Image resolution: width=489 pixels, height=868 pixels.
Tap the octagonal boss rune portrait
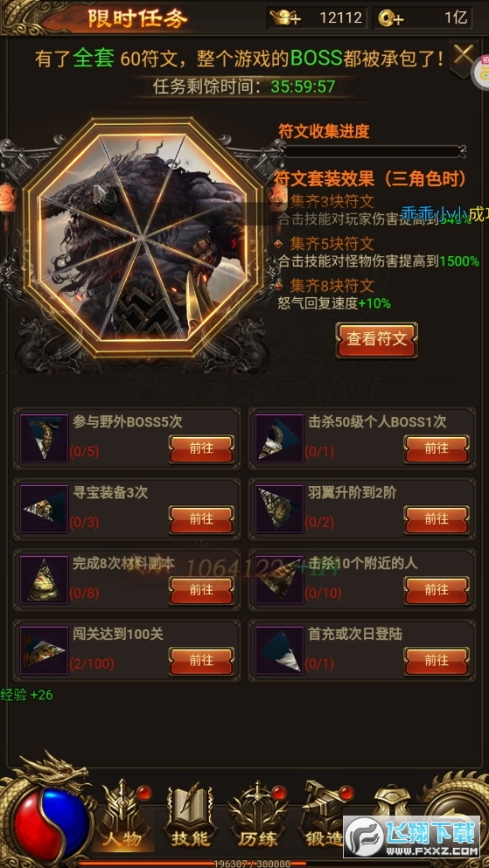tap(144, 237)
